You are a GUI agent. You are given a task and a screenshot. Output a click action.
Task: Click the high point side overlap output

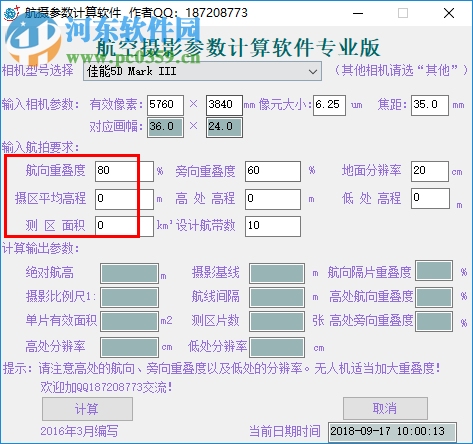(x=434, y=321)
